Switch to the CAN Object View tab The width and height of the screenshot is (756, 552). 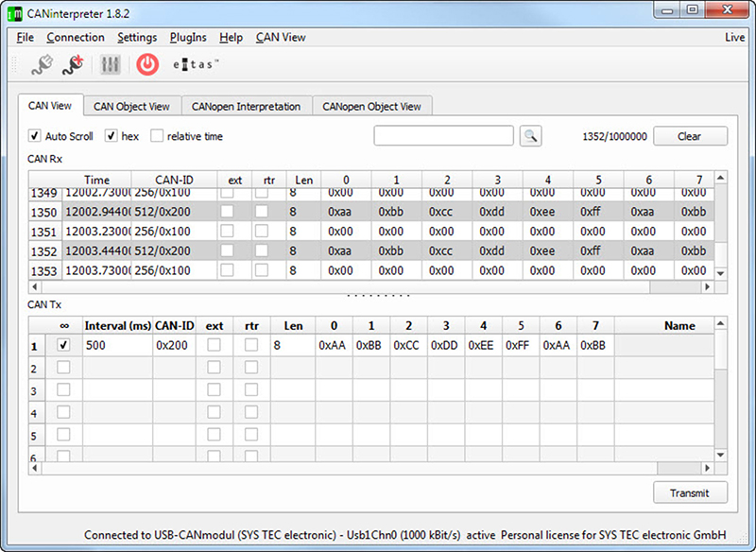coord(131,107)
